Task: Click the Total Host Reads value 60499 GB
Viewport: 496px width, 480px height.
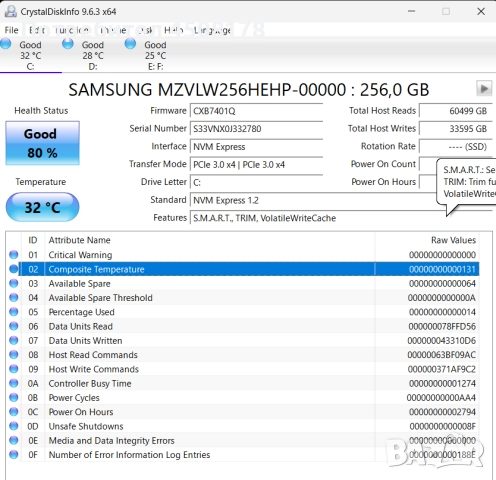Action: pyautogui.click(x=456, y=111)
